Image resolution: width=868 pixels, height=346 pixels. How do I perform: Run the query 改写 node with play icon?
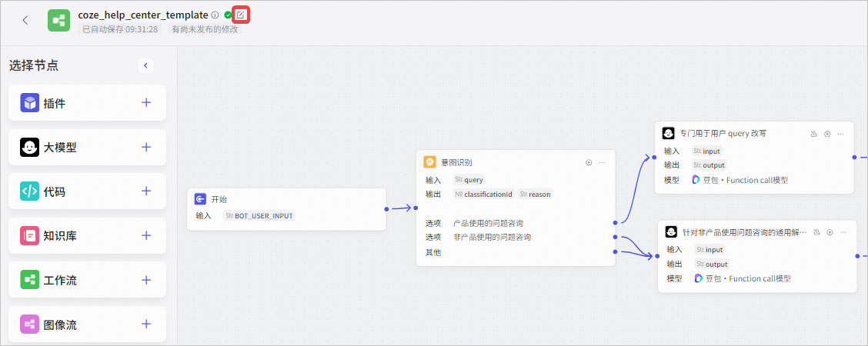827,134
